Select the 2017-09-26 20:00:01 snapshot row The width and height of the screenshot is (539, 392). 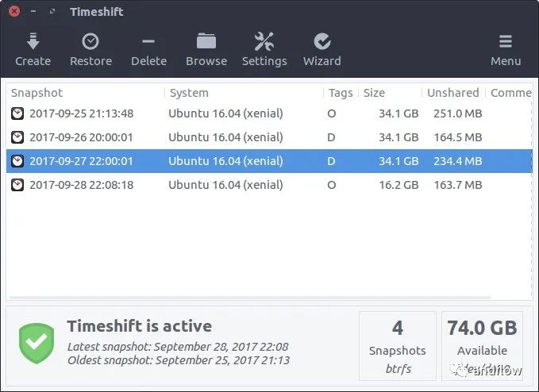81,137
